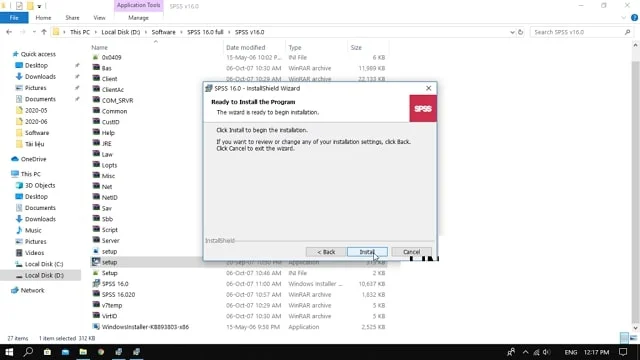
Task: Open Microsoft Store from the taskbar
Action: pos(47,352)
